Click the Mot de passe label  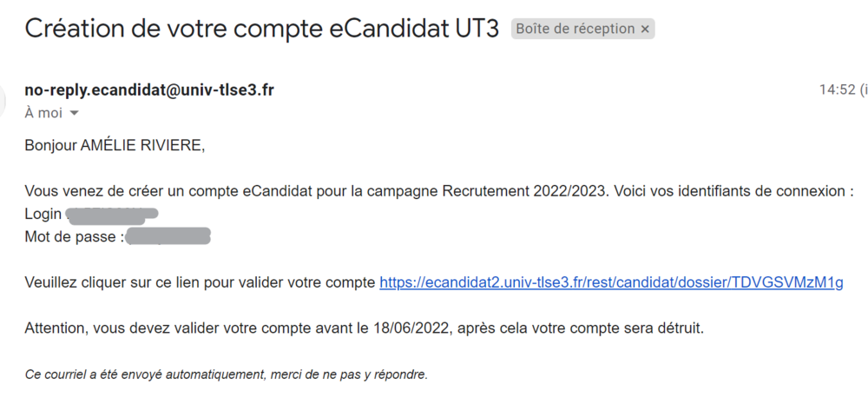(x=73, y=237)
